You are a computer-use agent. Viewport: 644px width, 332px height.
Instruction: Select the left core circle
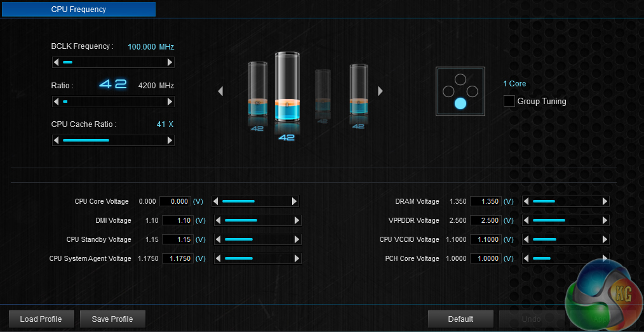coord(448,91)
